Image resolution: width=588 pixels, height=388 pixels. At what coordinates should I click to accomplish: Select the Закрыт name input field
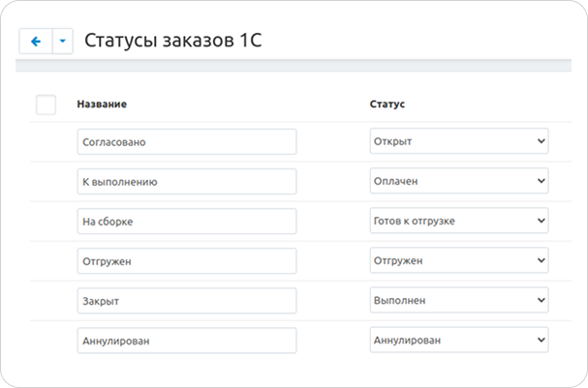[x=187, y=300]
